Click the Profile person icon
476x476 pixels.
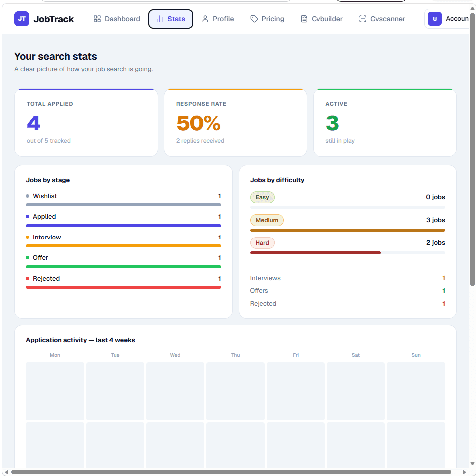205,19
